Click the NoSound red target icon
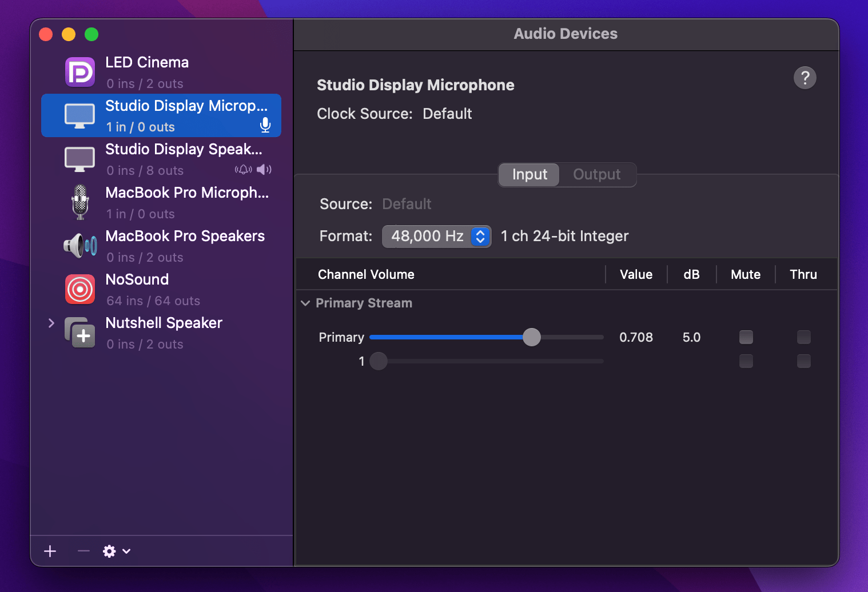 (80, 289)
